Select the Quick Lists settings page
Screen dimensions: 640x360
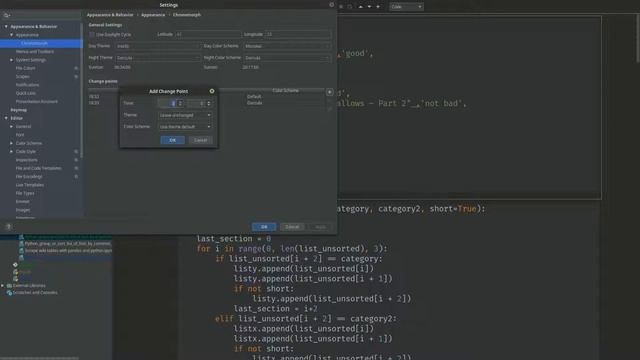25,93
